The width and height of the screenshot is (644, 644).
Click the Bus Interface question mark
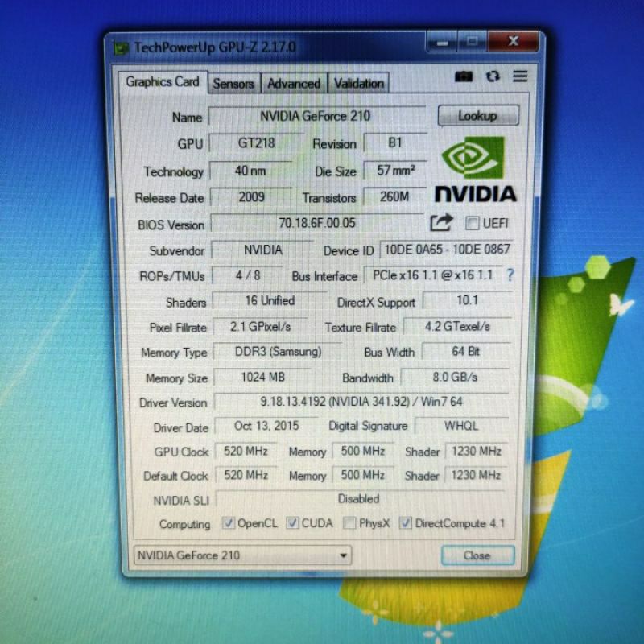coord(510,275)
